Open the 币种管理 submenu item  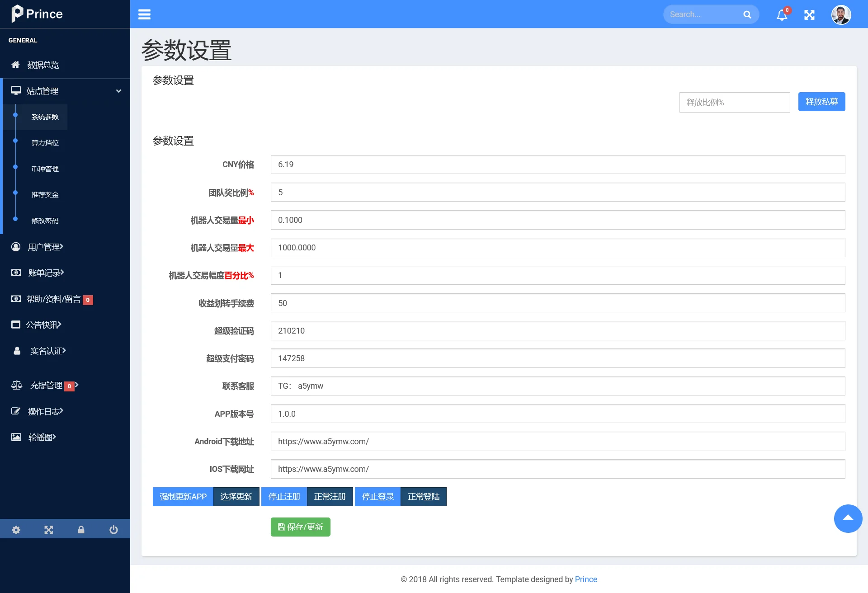(45, 169)
